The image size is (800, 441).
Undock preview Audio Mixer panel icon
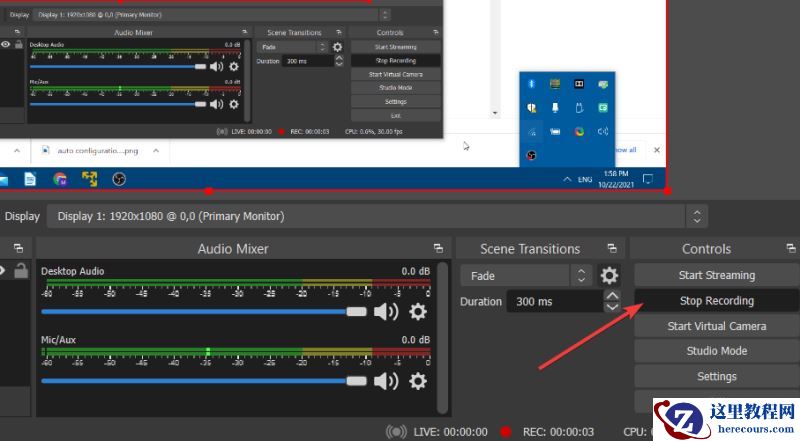(x=244, y=32)
